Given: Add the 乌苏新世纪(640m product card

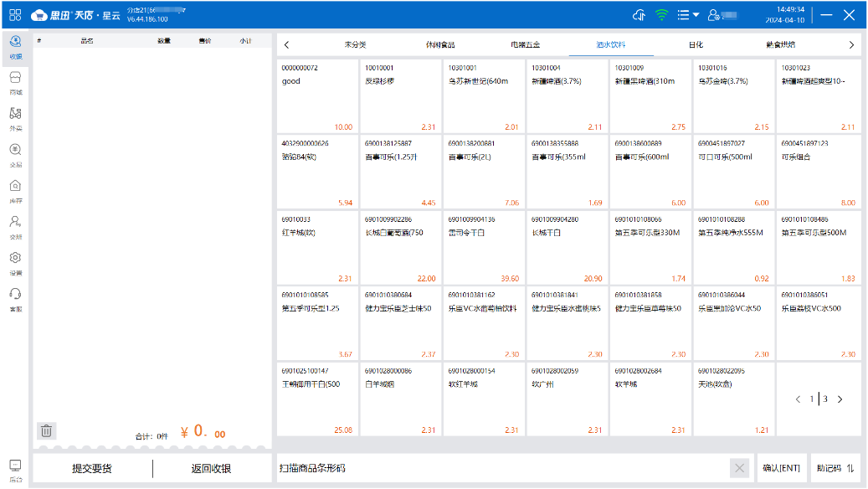Looking at the screenshot, I should tap(484, 96).
